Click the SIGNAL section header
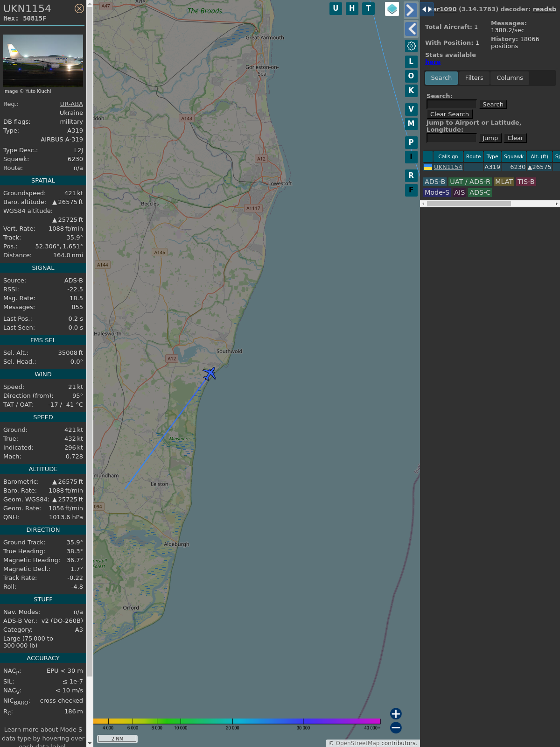 pos(43,268)
